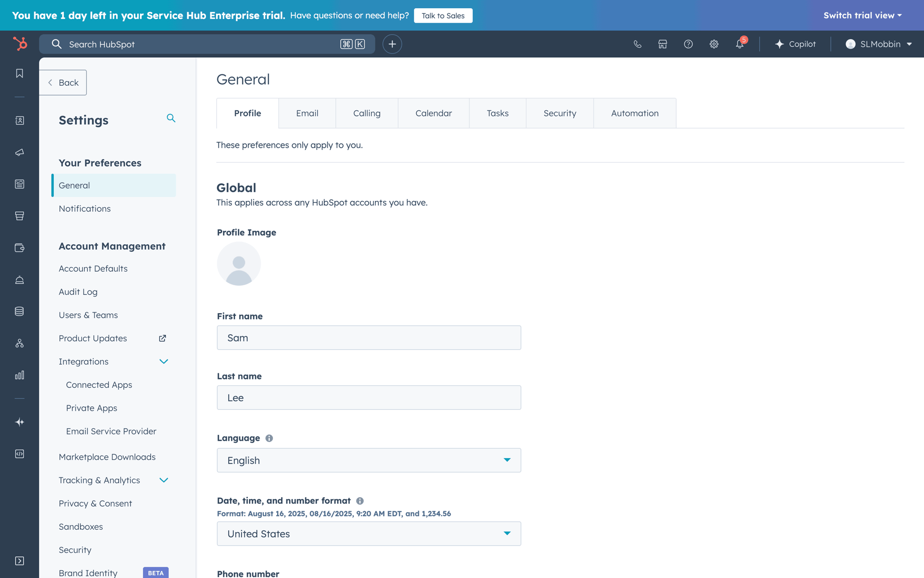Open Users & Teams settings
Image resolution: width=924 pixels, height=578 pixels.
tap(88, 315)
